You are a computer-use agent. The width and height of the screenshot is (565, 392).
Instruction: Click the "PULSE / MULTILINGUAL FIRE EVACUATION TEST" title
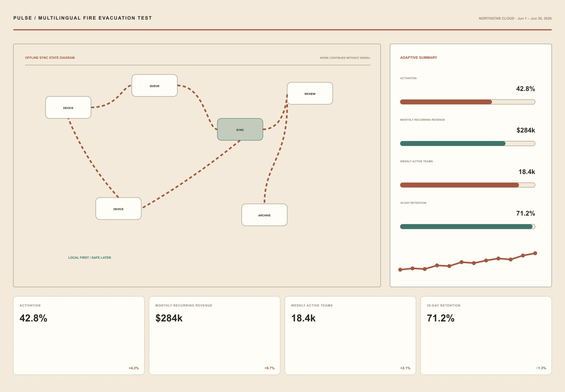click(x=83, y=18)
